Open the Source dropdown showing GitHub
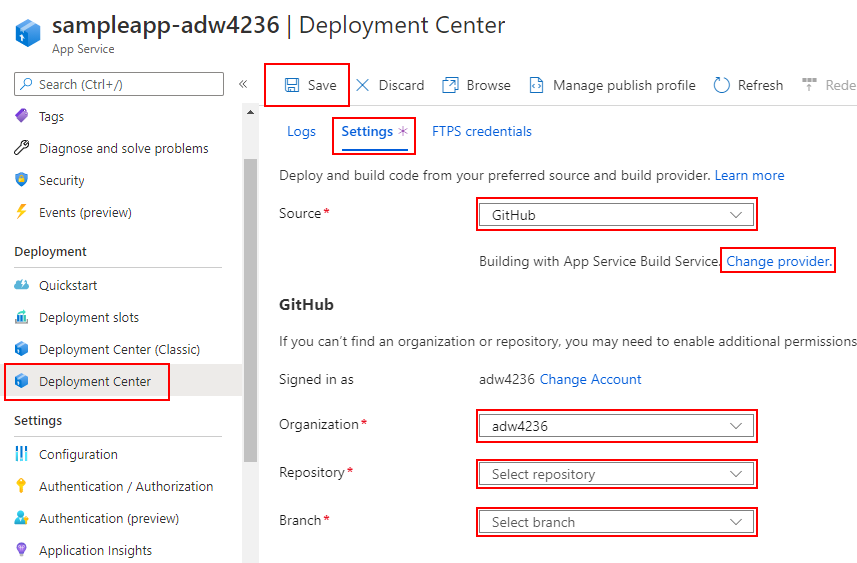The height and width of the screenshot is (563, 857). 617,215
